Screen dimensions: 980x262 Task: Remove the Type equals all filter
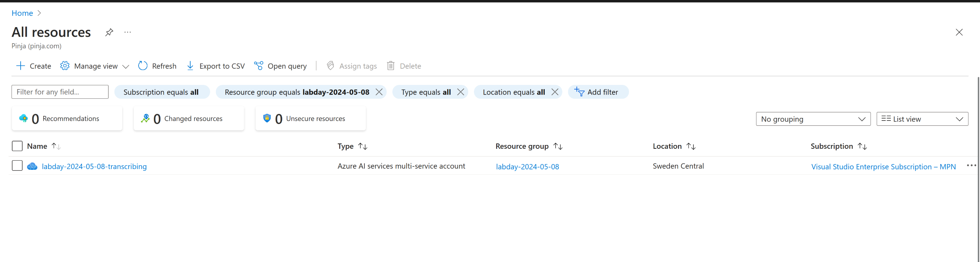point(461,92)
